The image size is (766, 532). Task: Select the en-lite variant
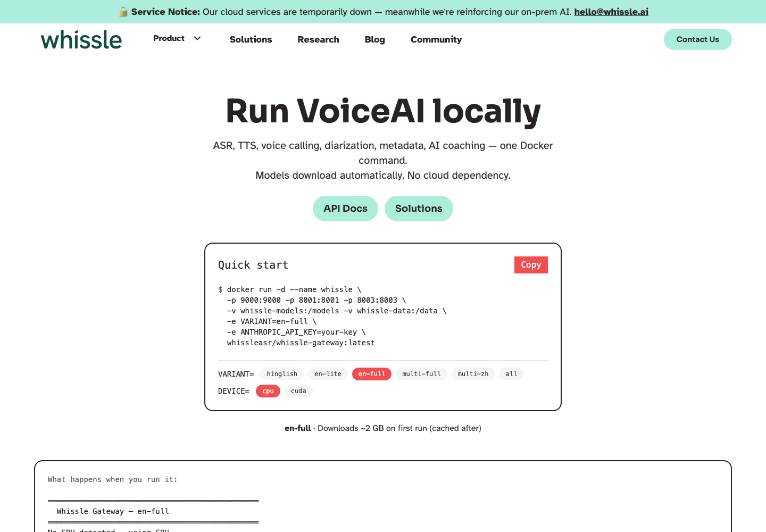point(328,374)
